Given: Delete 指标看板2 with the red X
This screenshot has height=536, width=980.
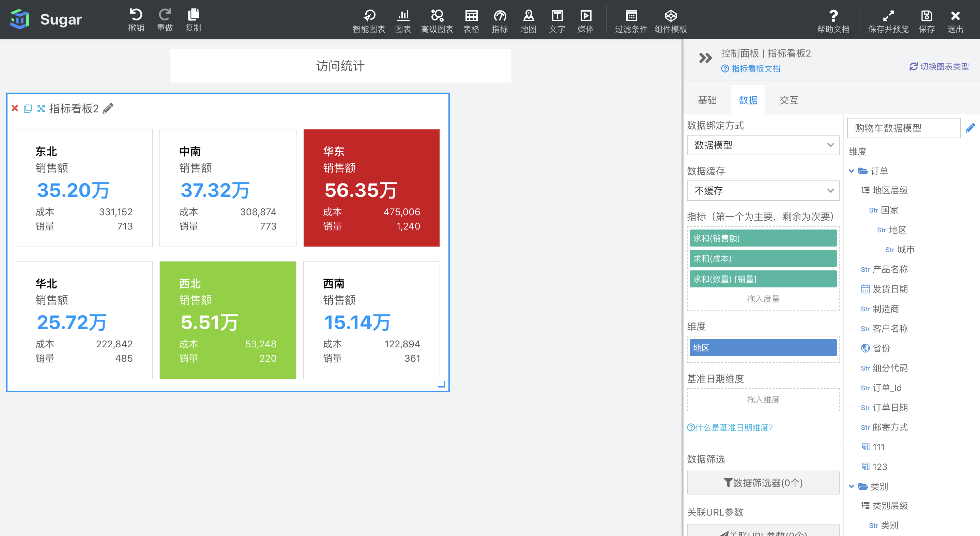Looking at the screenshot, I should [15, 108].
